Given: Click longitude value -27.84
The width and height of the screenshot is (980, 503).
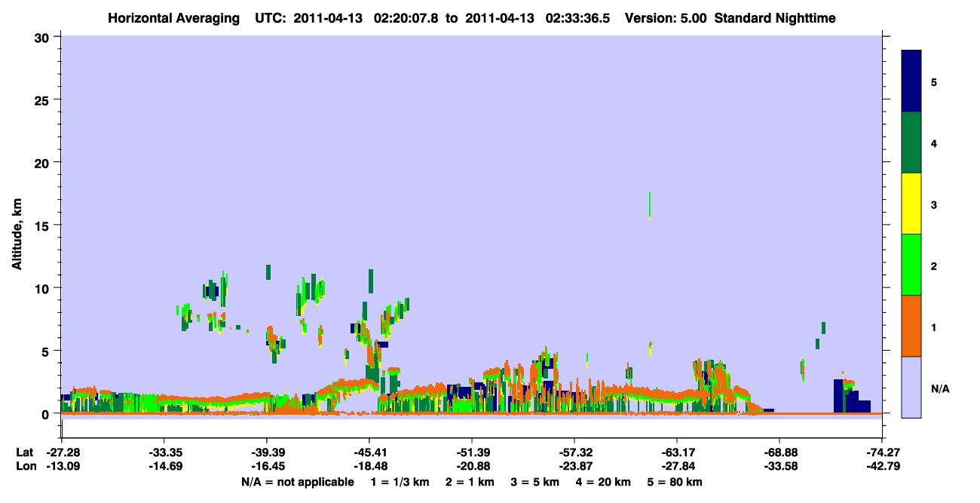Looking at the screenshot, I should [x=677, y=467].
